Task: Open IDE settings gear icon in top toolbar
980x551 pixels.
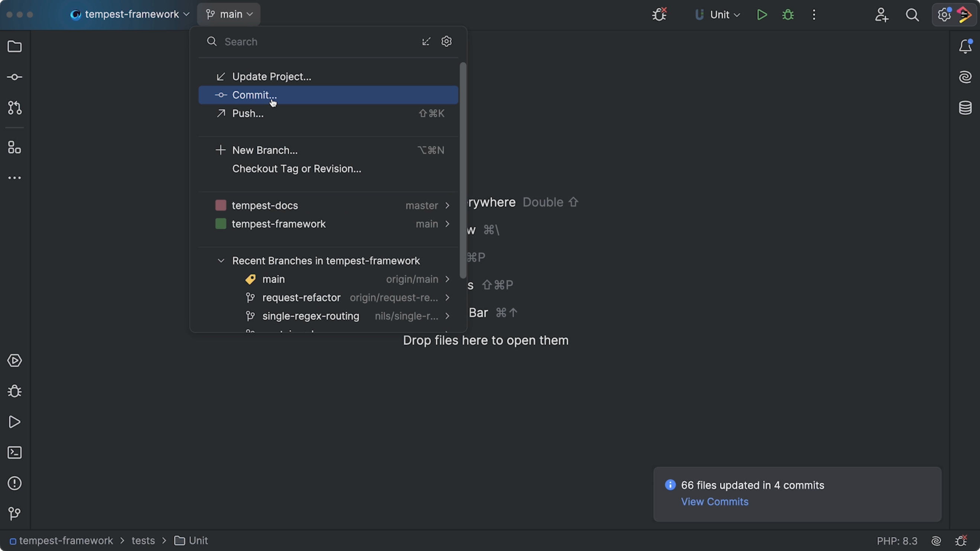Action: (x=944, y=14)
